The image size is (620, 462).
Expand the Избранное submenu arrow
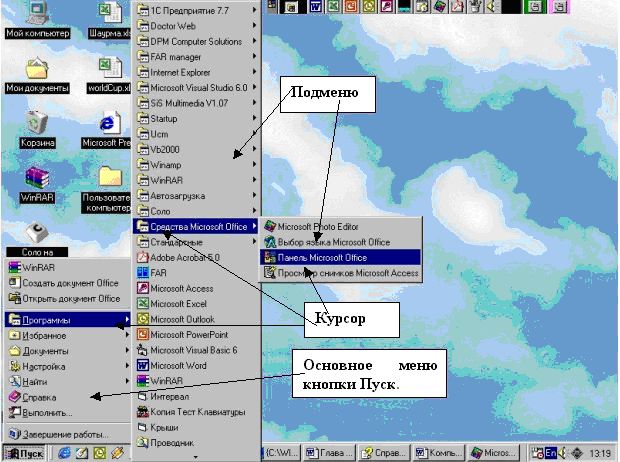pyautogui.click(x=127, y=335)
